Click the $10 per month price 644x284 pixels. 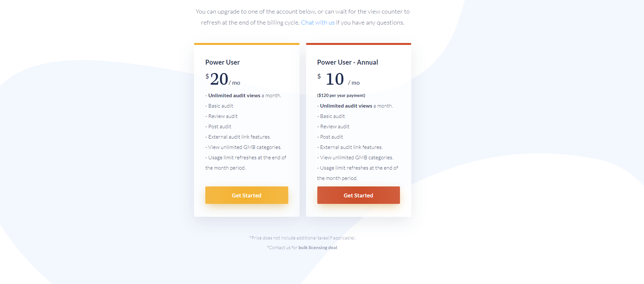(x=335, y=79)
